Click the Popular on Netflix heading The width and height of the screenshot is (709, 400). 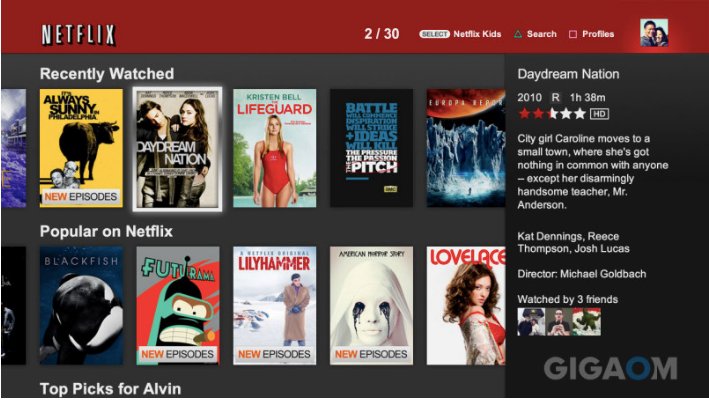tap(106, 231)
